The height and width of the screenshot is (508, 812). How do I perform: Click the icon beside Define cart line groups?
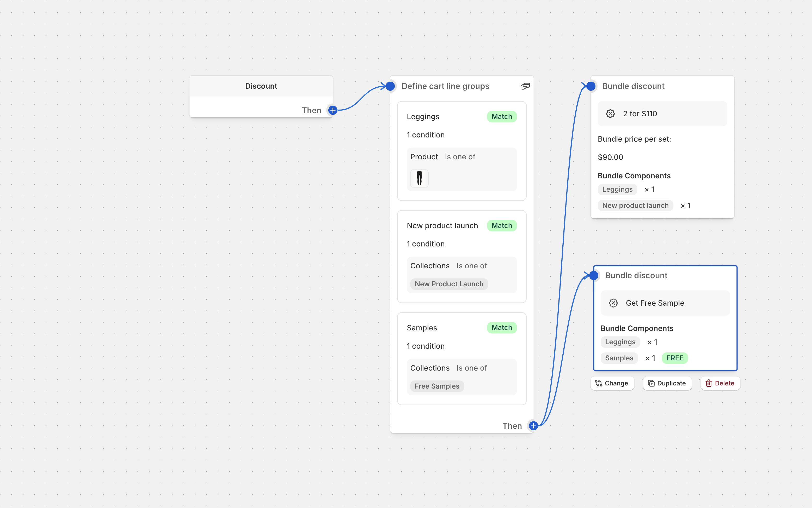(525, 86)
